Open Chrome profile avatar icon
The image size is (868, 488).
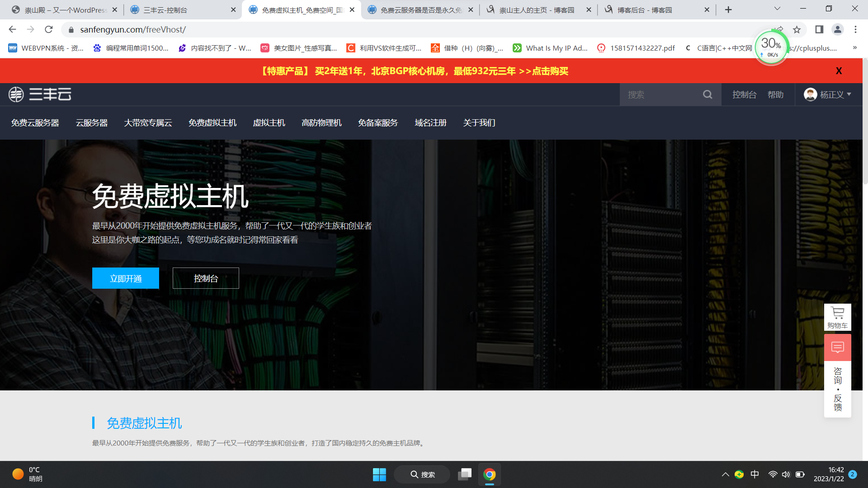837,29
